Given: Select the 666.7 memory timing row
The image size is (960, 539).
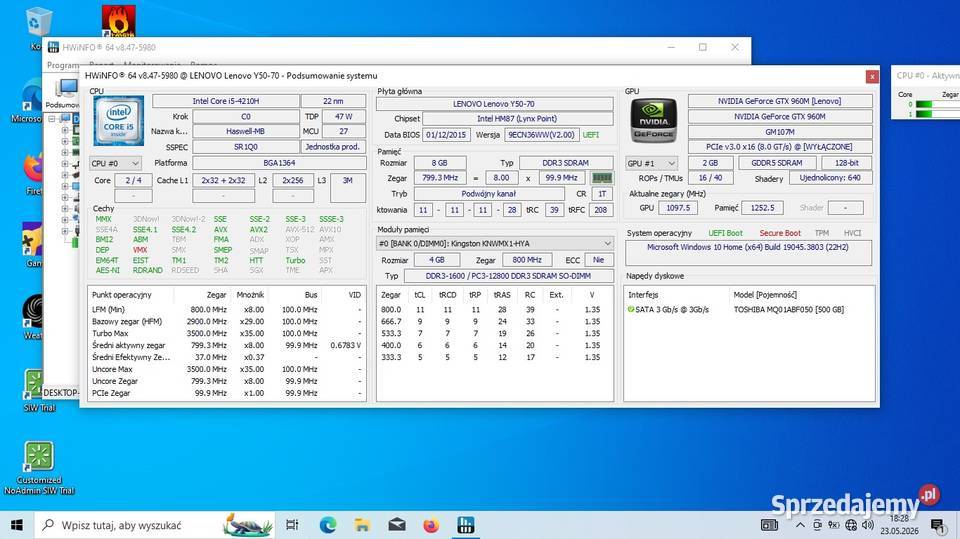Looking at the screenshot, I should pyautogui.click(x=495, y=321).
